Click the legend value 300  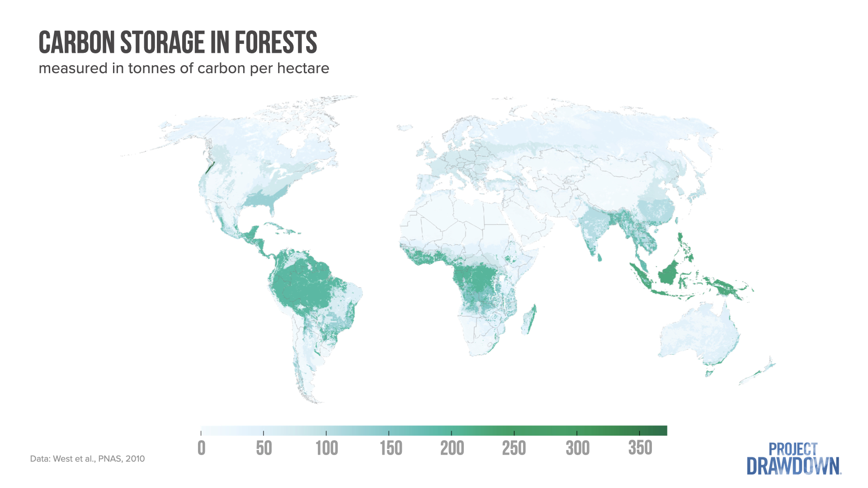click(x=578, y=448)
